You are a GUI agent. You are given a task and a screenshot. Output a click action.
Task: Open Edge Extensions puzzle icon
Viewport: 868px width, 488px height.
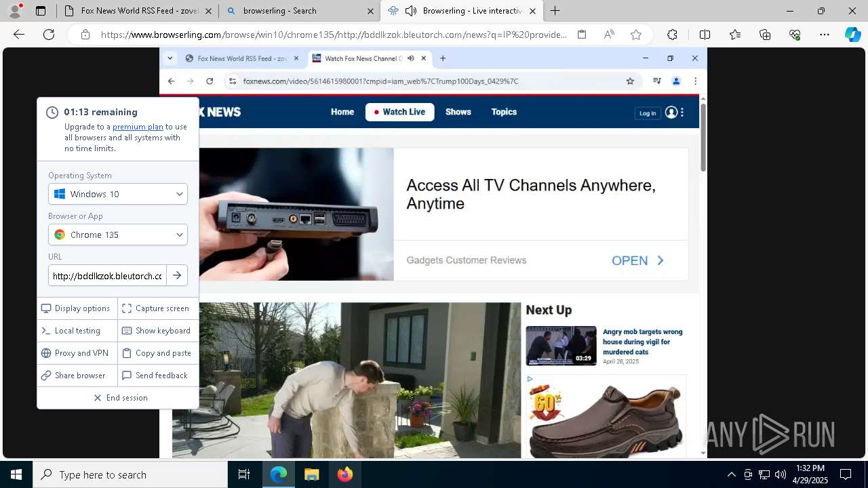[x=672, y=35]
